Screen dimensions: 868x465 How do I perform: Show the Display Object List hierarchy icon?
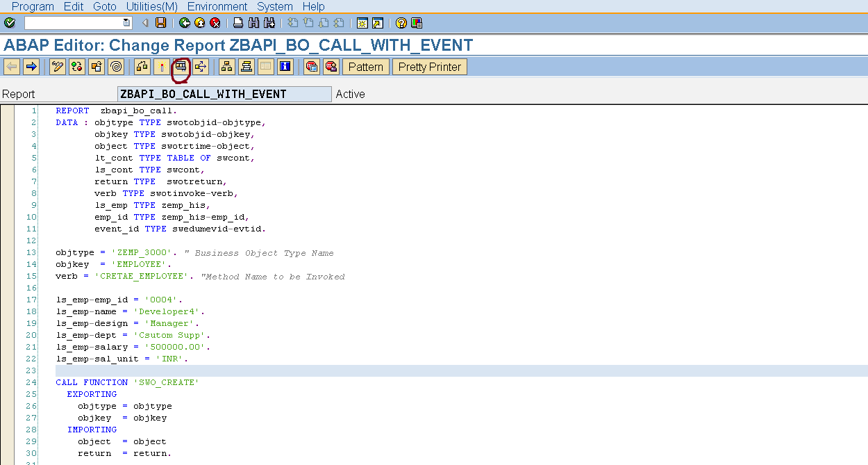pyautogui.click(x=226, y=67)
